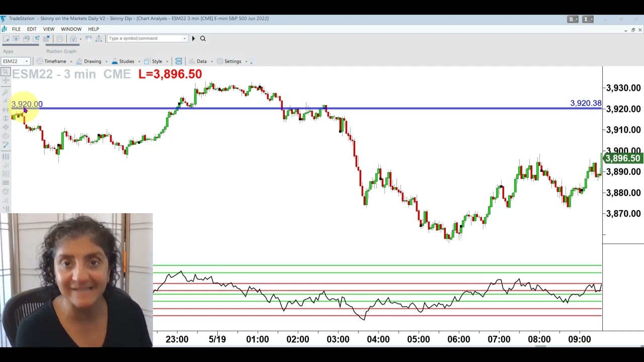Click the ESM22 - 3 min CME title
This screenshot has height=362, width=644.
(x=71, y=74)
